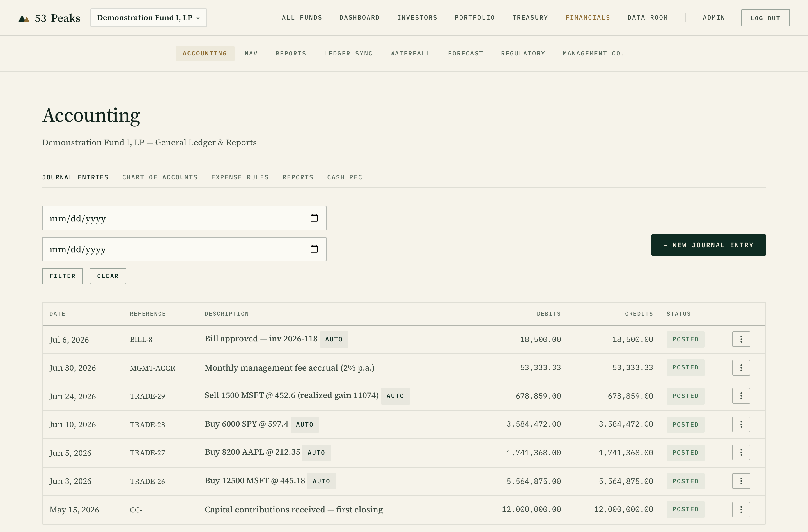The height and width of the screenshot is (532, 808).
Task: Click the Log Out button
Action: [765, 18]
